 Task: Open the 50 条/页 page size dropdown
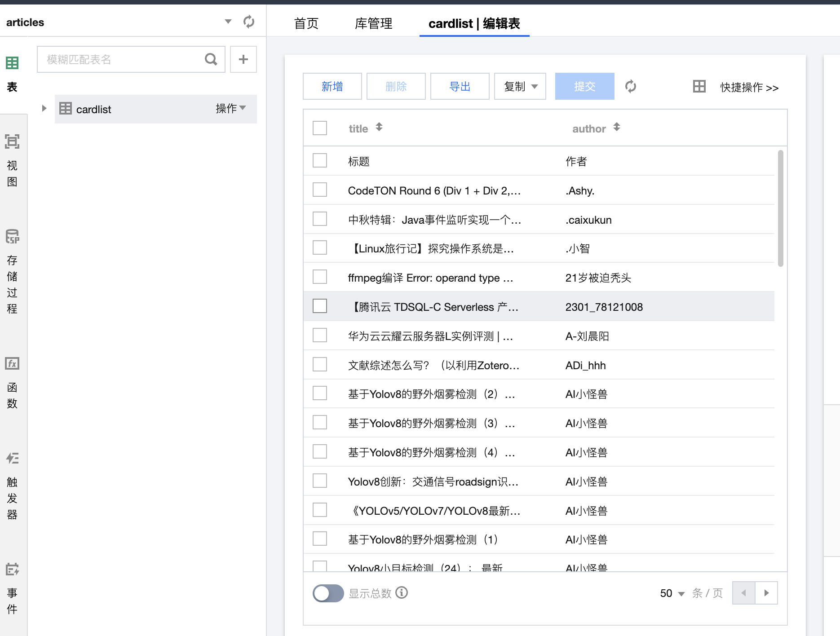(x=672, y=593)
